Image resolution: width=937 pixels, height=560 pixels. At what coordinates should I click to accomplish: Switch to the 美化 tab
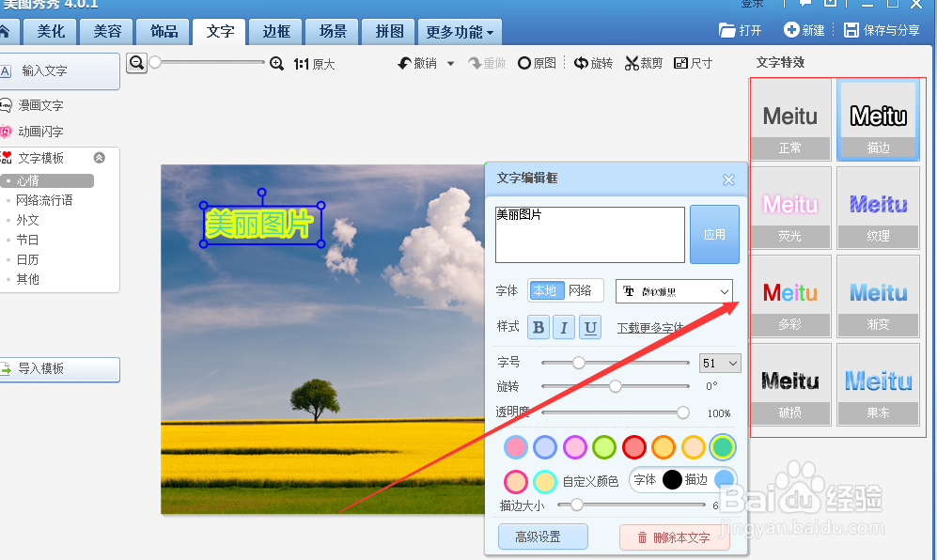51,32
